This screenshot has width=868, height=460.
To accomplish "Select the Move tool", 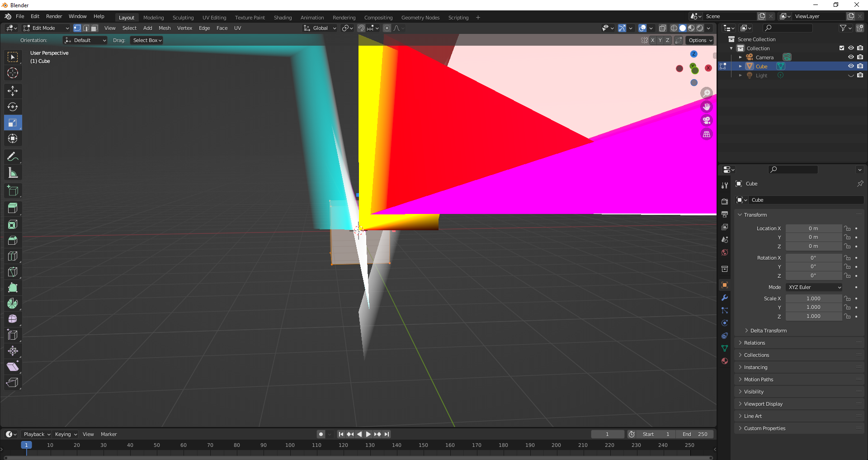I will click(x=13, y=91).
